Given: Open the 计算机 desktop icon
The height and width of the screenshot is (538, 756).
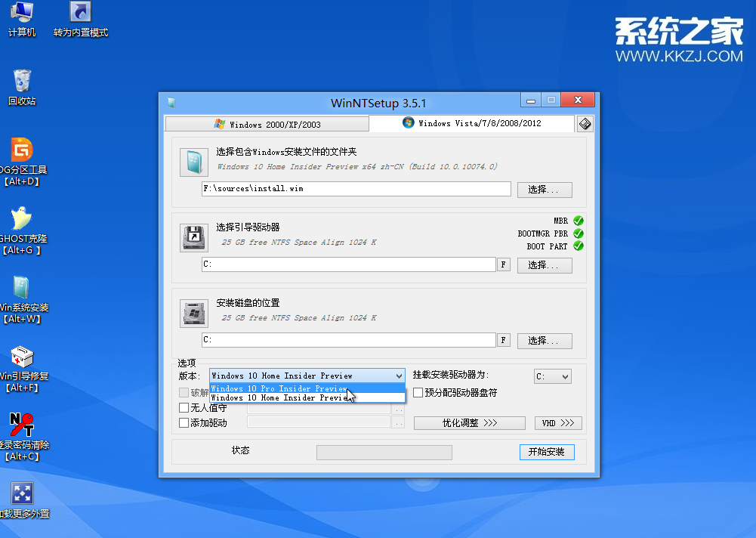Looking at the screenshot, I should 22,20.
